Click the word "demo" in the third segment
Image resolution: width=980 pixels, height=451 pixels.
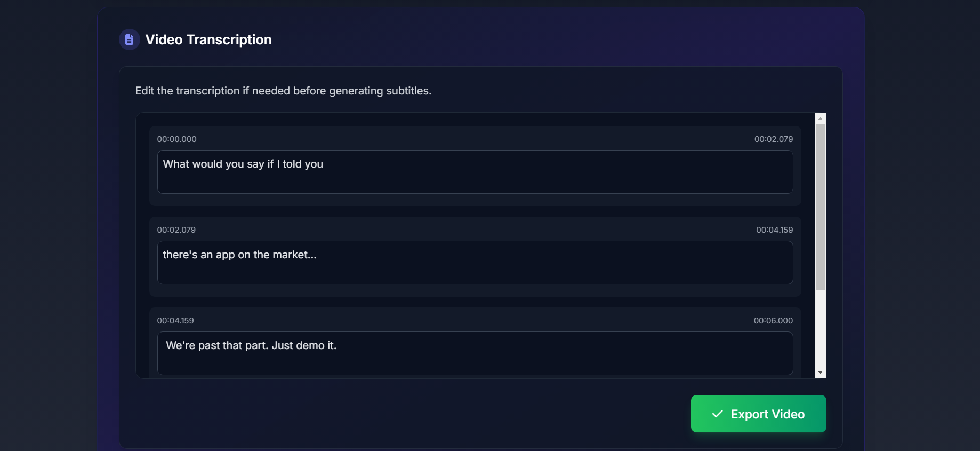pyautogui.click(x=310, y=345)
